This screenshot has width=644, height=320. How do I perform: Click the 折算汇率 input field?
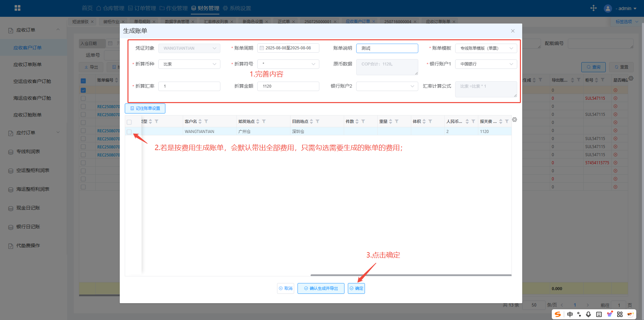point(189,86)
